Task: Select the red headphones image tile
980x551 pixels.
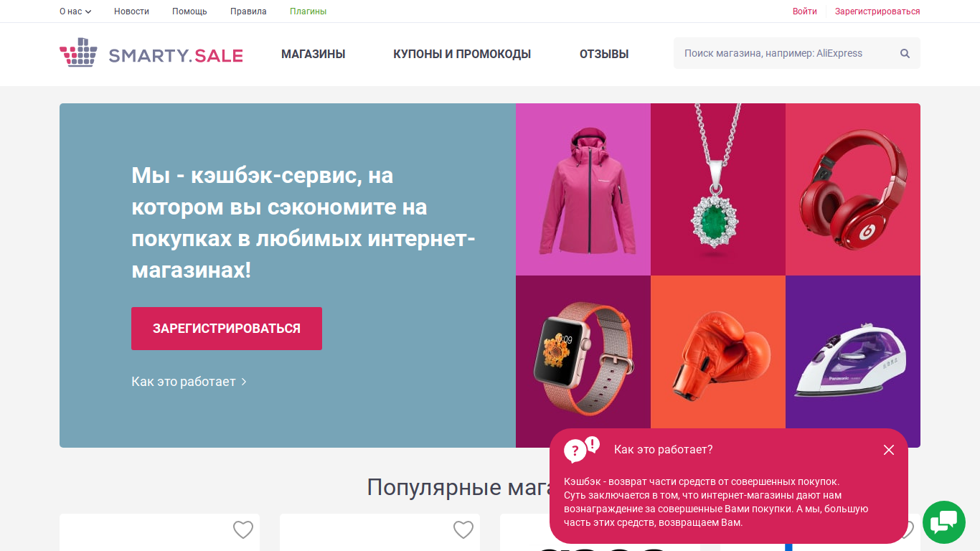Action: pos(853,189)
